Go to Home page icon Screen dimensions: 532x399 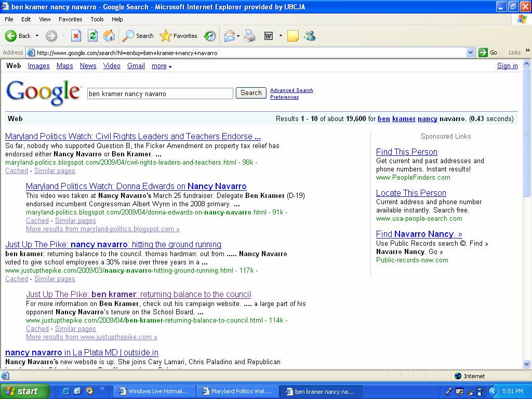[x=109, y=36]
